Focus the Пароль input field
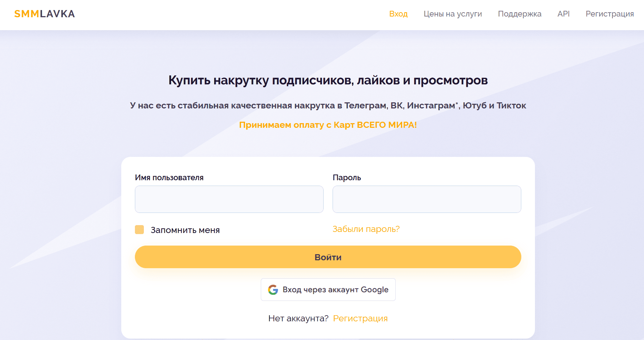 point(427,199)
